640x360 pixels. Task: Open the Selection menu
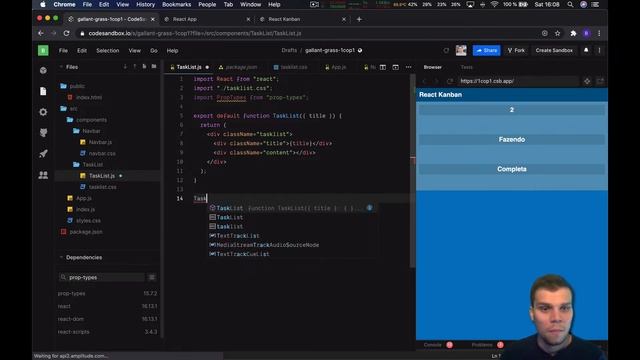click(108, 51)
